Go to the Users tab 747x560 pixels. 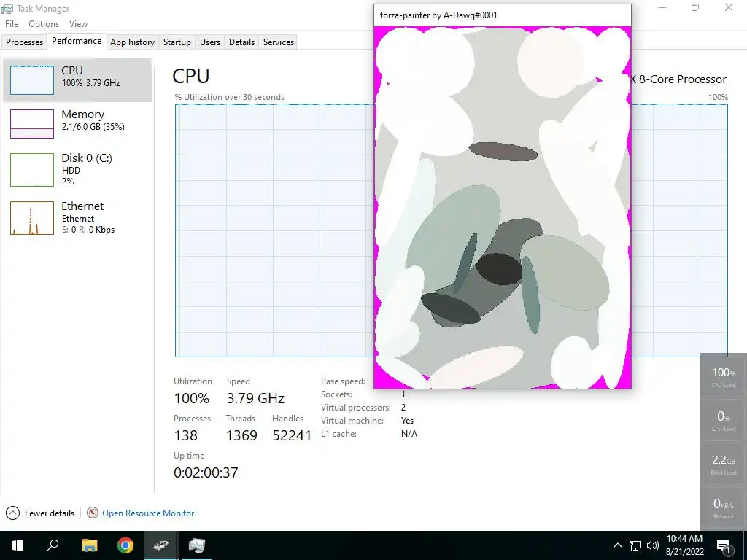click(x=210, y=42)
